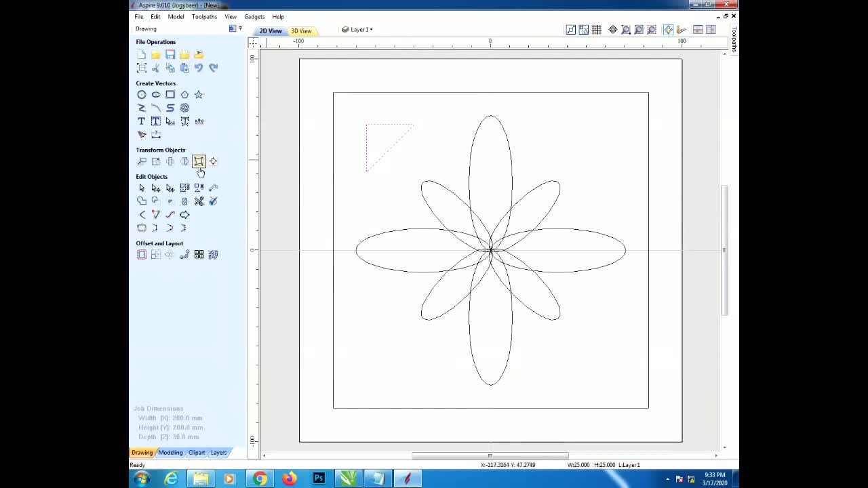Screen dimensions: 868x488
Task: Click the Cut scissors icon
Action: (156, 68)
